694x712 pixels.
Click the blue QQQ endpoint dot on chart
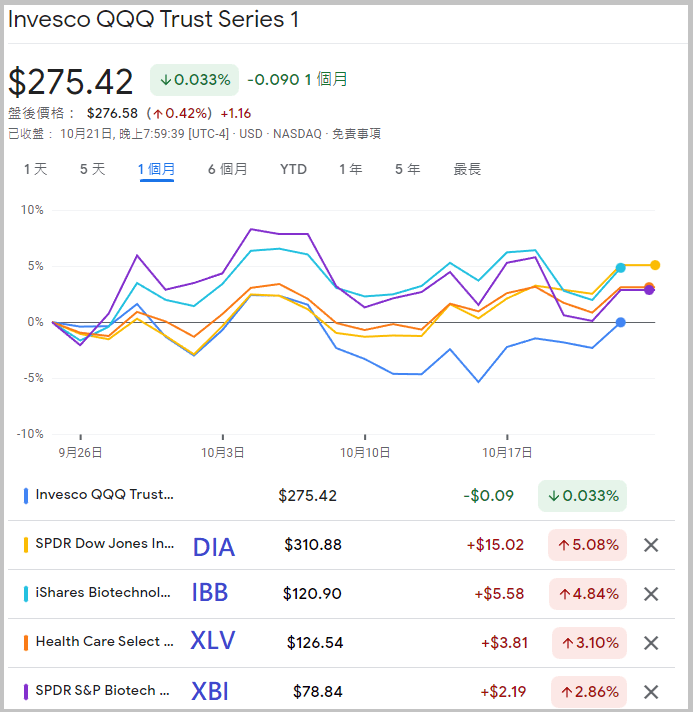click(621, 322)
